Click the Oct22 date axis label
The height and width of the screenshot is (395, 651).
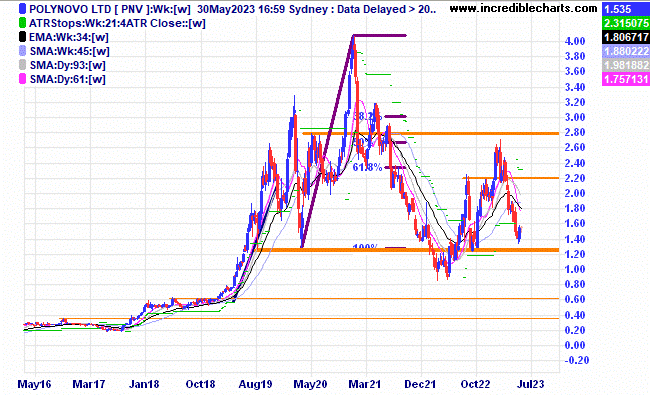tap(476, 384)
